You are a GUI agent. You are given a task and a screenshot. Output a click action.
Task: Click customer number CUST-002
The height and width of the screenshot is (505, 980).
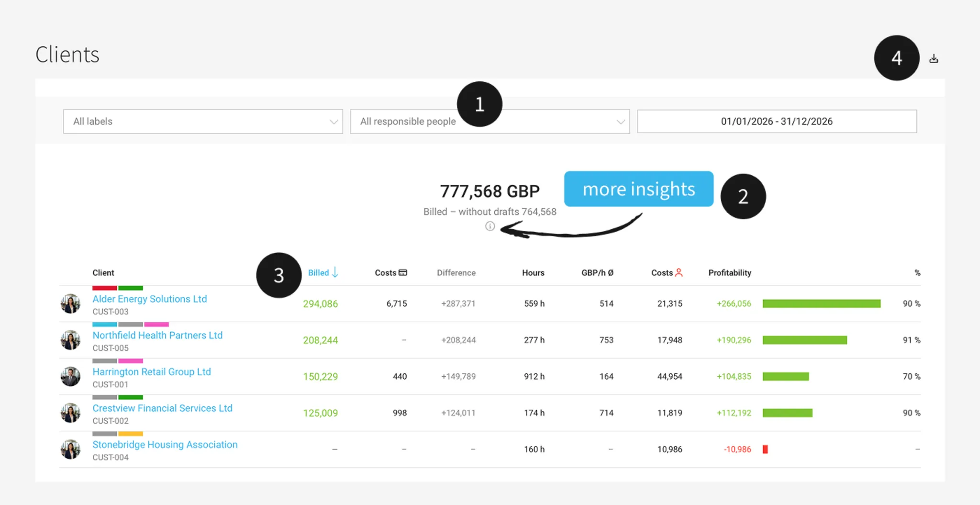[111, 421]
